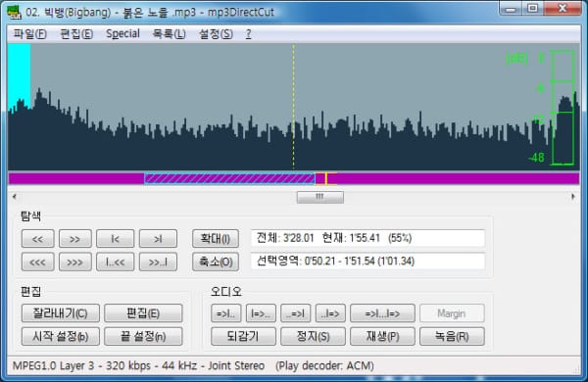588x382 pixels.
Task: Click the 잘라내기(C) cut button
Action: coord(61,313)
